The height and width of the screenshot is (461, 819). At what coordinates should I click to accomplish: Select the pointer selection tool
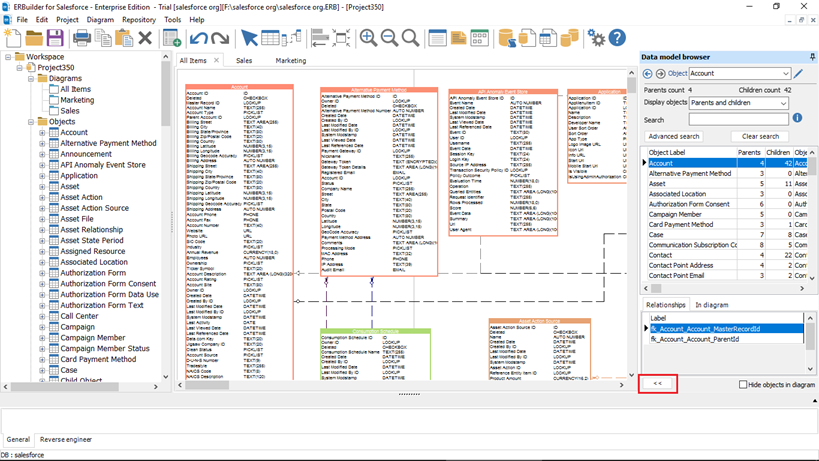[x=249, y=38]
